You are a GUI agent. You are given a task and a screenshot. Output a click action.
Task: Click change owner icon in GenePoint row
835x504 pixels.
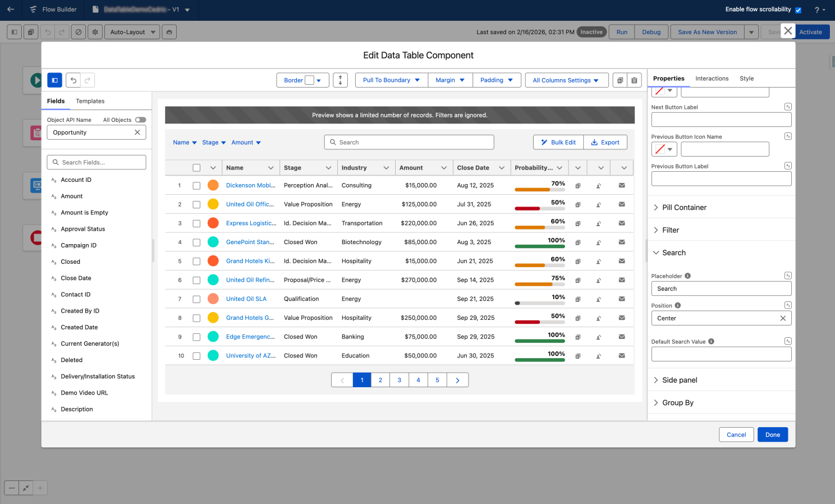tap(599, 242)
